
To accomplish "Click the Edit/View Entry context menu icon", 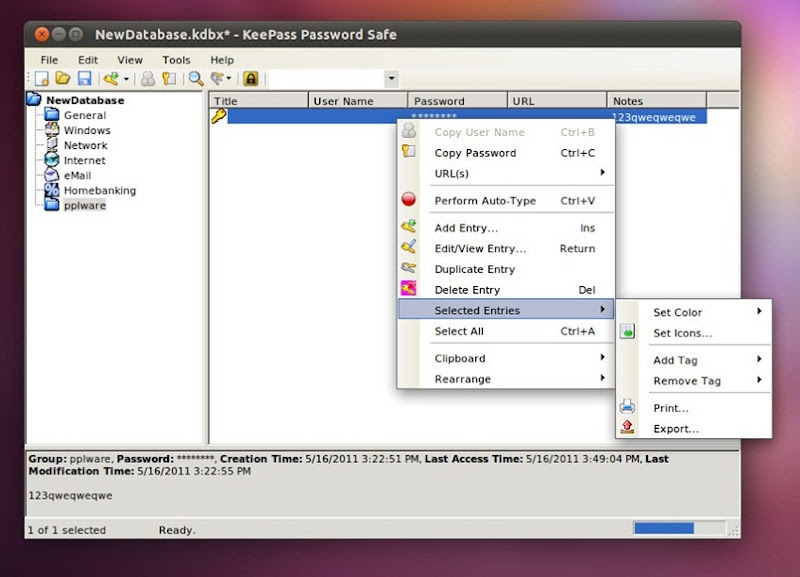I will [409, 246].
